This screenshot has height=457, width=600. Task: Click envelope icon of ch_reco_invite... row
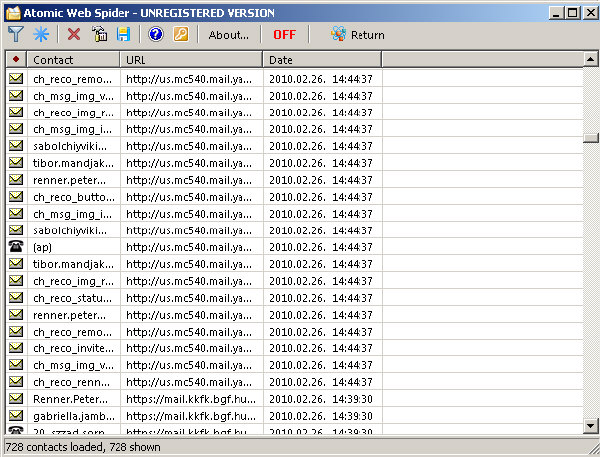pyautogui.click(x=16, y=348)
